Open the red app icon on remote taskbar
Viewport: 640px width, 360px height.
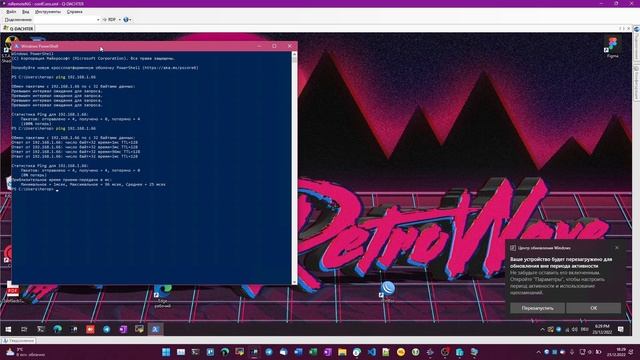coord(90,329)
